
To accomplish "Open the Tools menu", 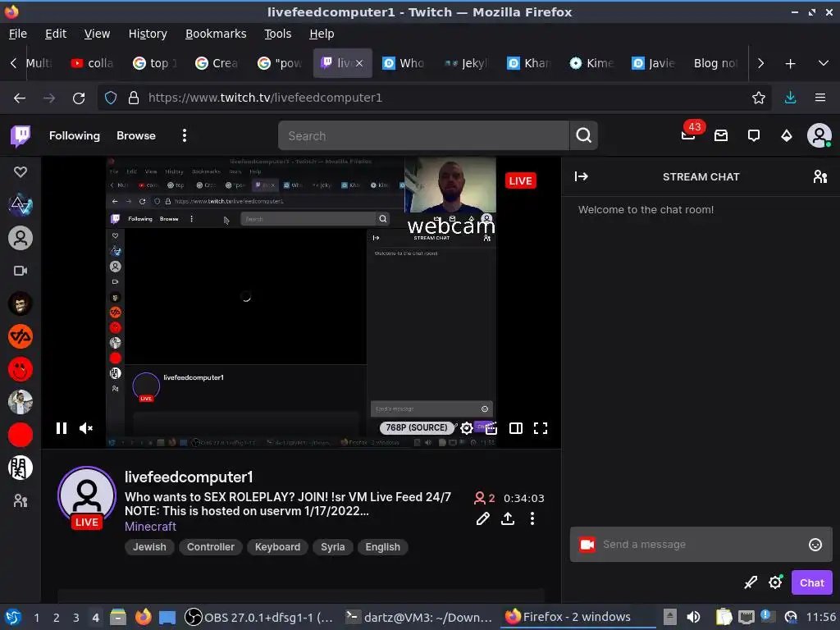I will tap(277, 34).
